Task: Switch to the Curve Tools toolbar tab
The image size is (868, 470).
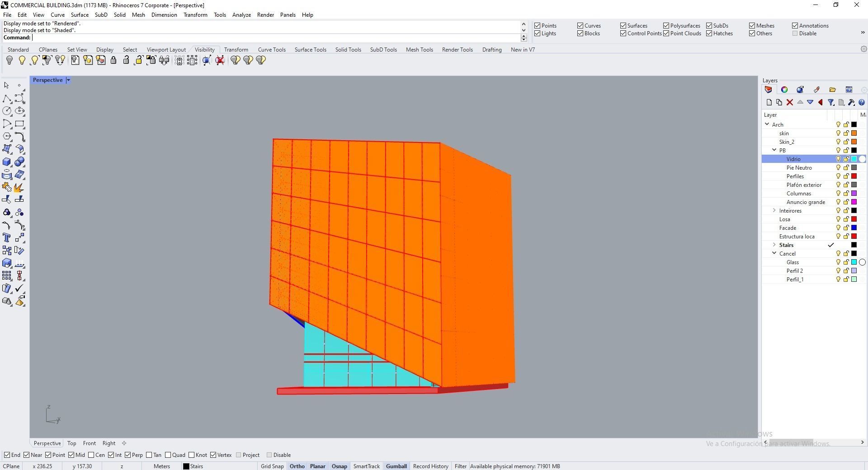Action: pos(272,50)
